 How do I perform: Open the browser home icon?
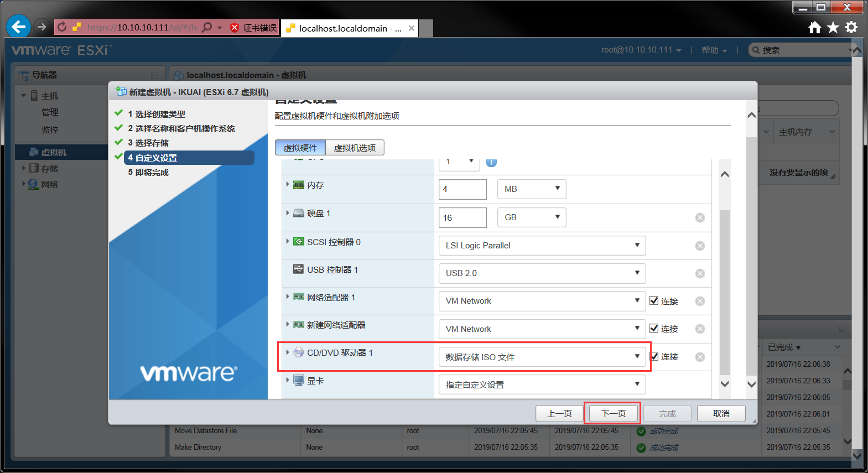click(x=814, y=28)
